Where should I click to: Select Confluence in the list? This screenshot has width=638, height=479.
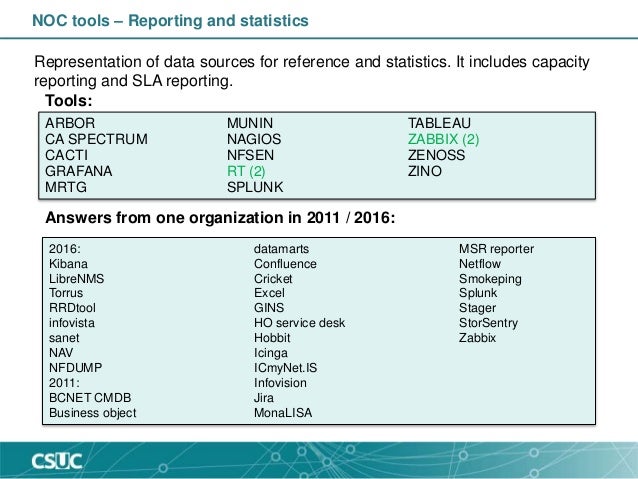[x=285, y=264]
